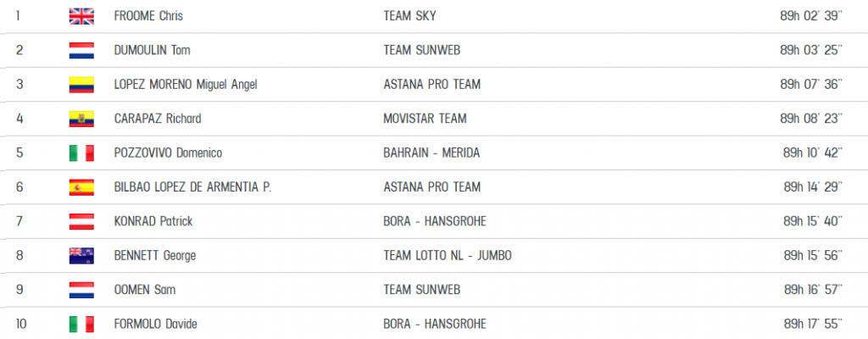The image size is (868, 339).
Task: Click Froome's time 89h 02' 39''
Action: 812,16
